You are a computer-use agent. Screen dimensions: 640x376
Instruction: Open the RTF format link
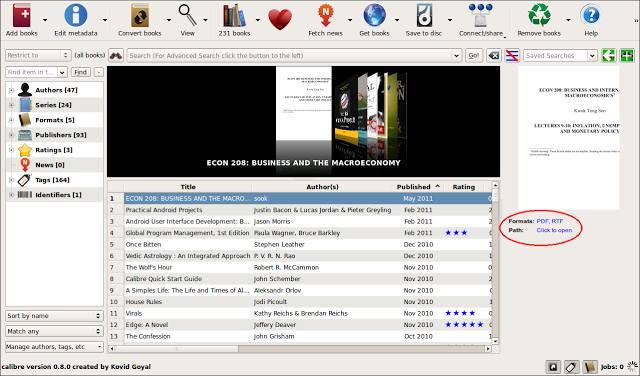pos(557,221)
